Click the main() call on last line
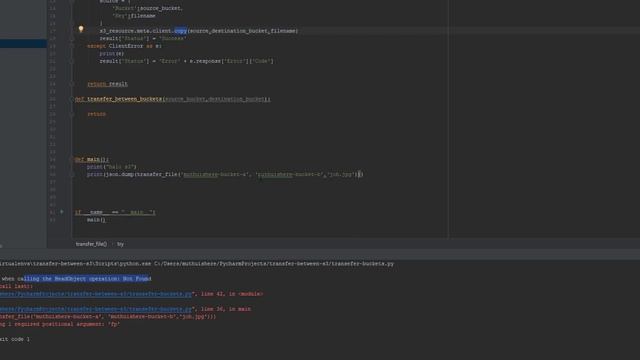This screenshot has height=360, width=640. pyautogui.click(x=96, y=220)
